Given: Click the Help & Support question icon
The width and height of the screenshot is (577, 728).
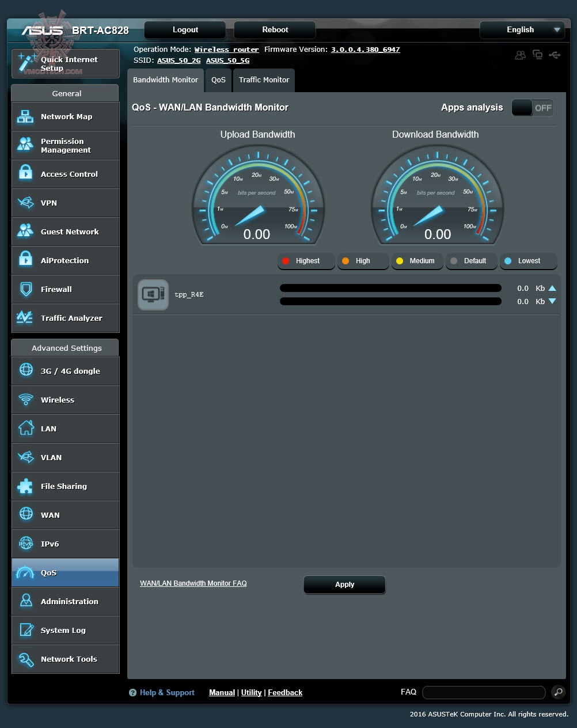Looking at the screenshot, I should pos(132,693).
